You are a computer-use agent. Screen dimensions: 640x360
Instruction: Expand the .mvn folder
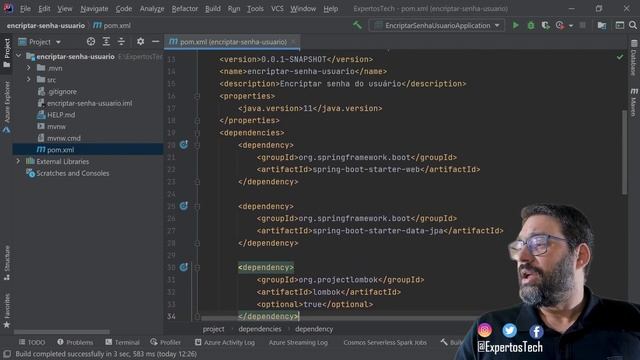(29, 68)
